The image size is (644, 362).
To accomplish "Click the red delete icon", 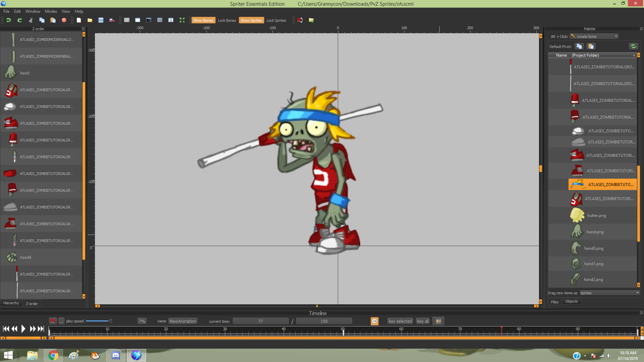I will tap(64, 20).
